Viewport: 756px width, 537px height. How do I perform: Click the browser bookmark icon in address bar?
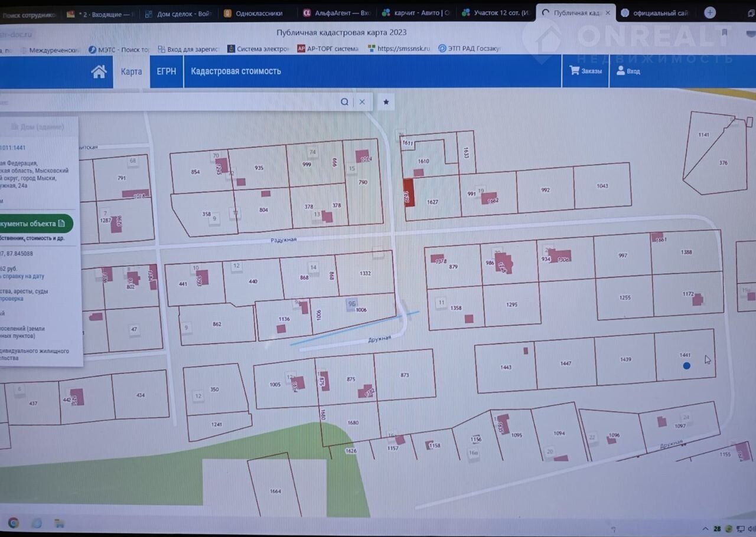pos(725,33)
